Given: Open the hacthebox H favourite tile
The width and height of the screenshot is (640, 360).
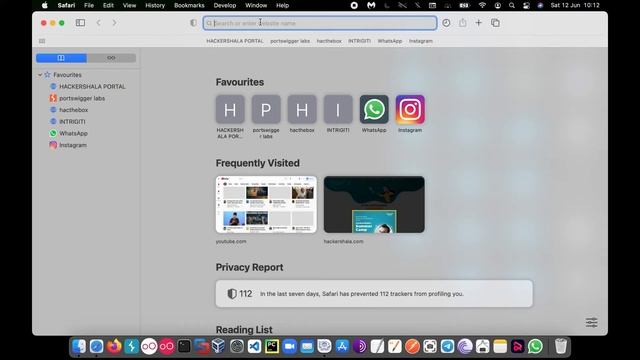Looking at the screenshot, I should click(x=302, y=109).
